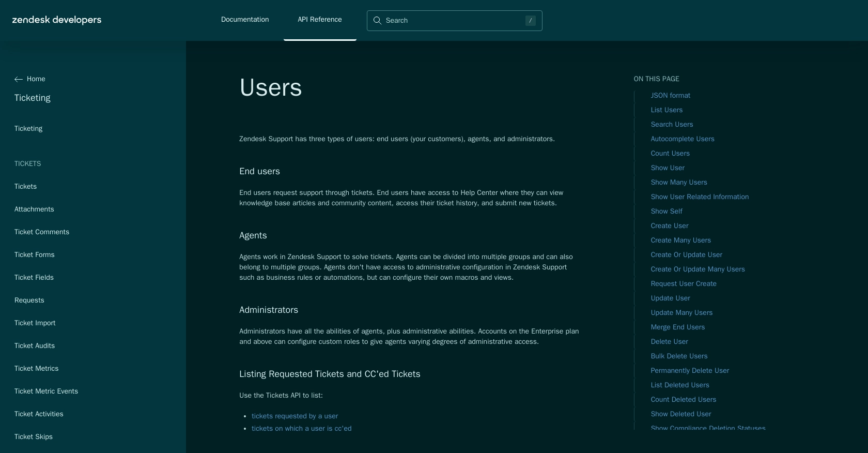Go back to Home in sidebar
Image resolution: width=868 pixels, height=453 pixels.
point(36,79)
